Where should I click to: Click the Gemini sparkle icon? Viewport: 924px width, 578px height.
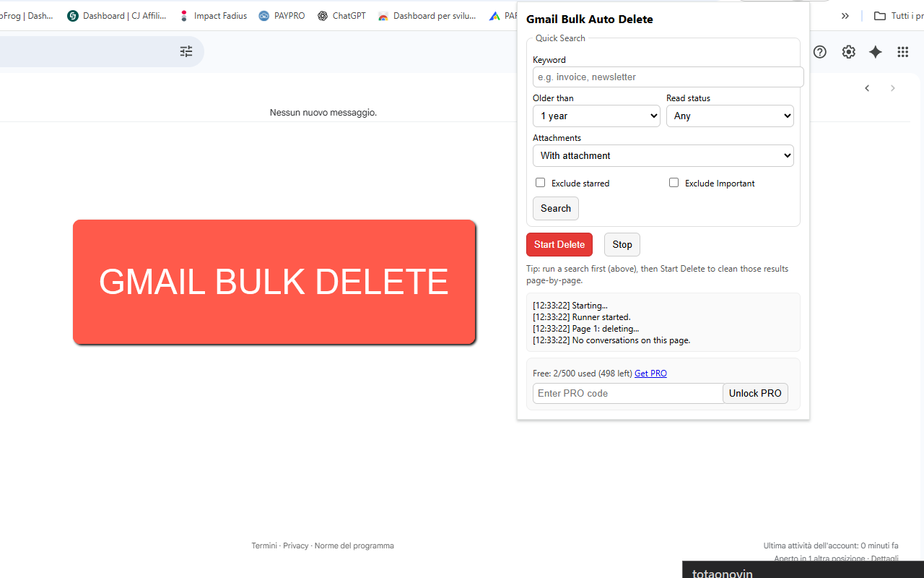[x=875, y=51]
